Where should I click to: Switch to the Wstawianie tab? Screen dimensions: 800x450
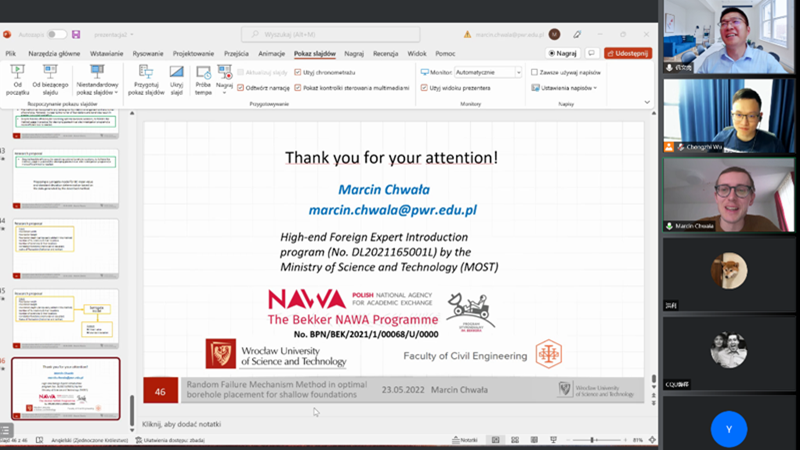107,54
